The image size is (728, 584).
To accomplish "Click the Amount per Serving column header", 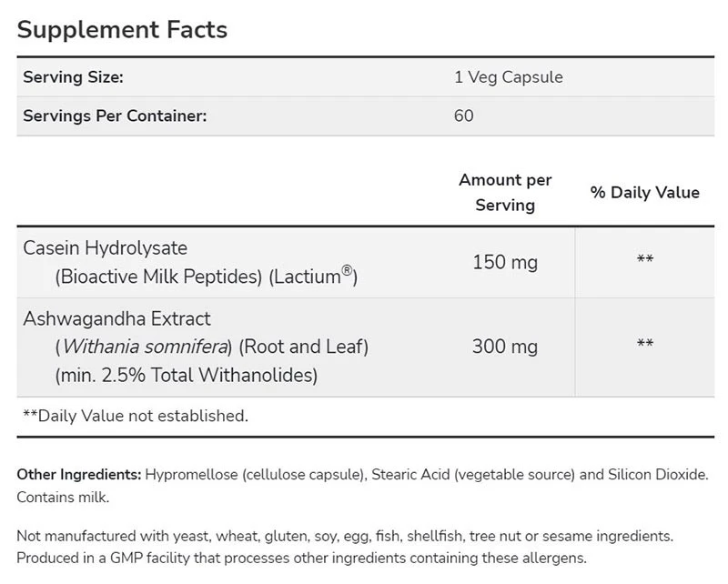I will click(x=505, y=192).
